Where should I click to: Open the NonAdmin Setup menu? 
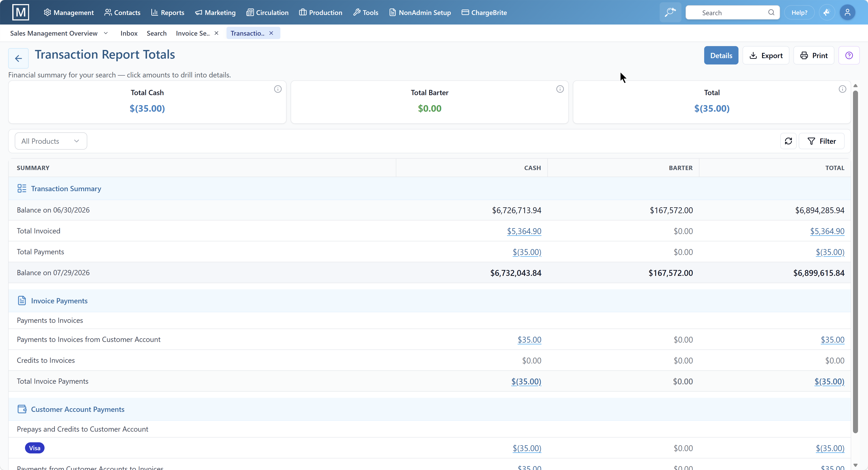coord(420,12)
